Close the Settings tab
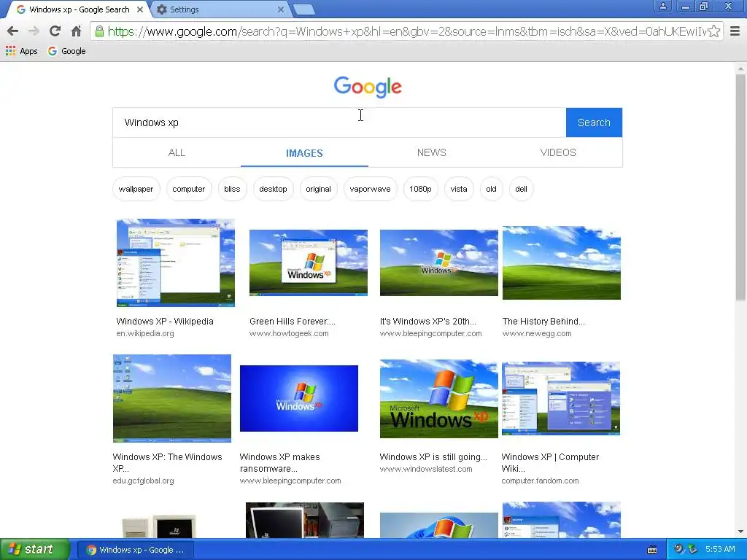Image resolution: width=747 pixels, height=560 pixels. [x=281, y=9]
